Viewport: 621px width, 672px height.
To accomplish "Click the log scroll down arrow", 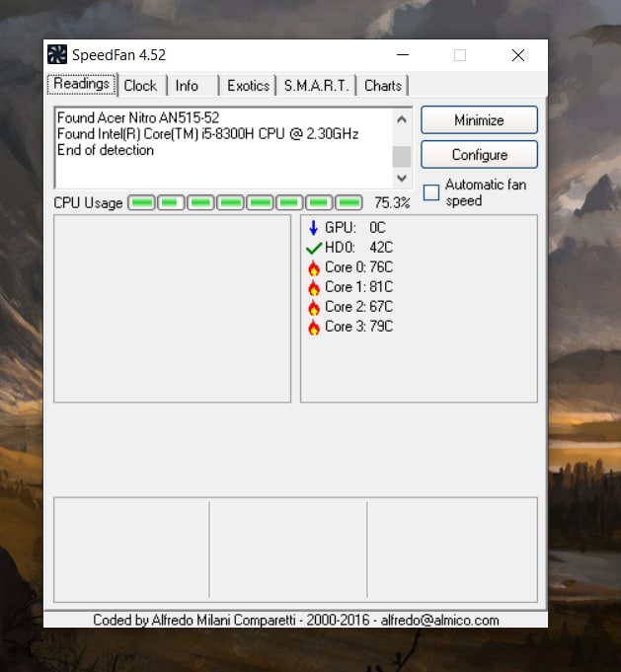I will (x=402, y=178).
